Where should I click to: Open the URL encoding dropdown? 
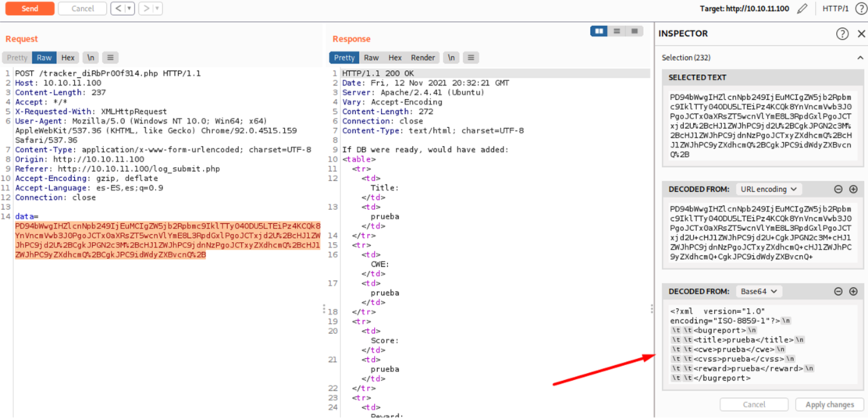(x=768, y=189)
